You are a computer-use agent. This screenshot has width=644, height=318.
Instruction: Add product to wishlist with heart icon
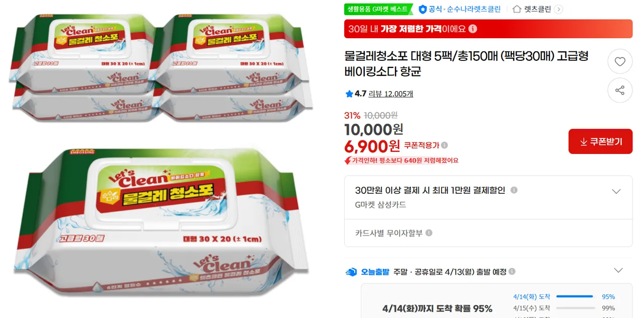pyautogui.click(x=620, y=62)
